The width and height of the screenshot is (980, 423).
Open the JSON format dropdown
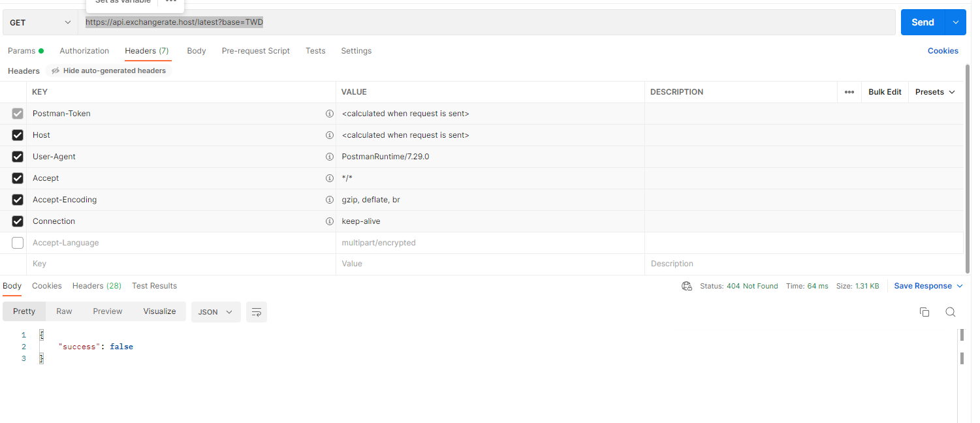[x=215, y=312]
